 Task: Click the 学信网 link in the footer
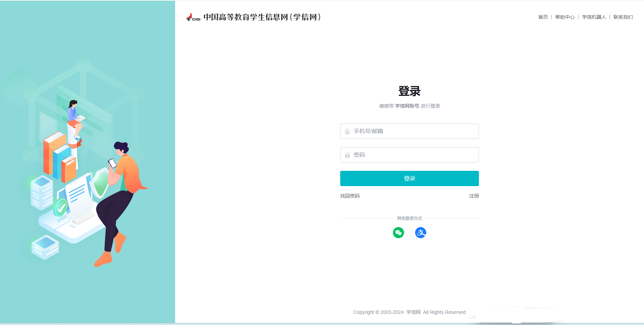[413, 312]
